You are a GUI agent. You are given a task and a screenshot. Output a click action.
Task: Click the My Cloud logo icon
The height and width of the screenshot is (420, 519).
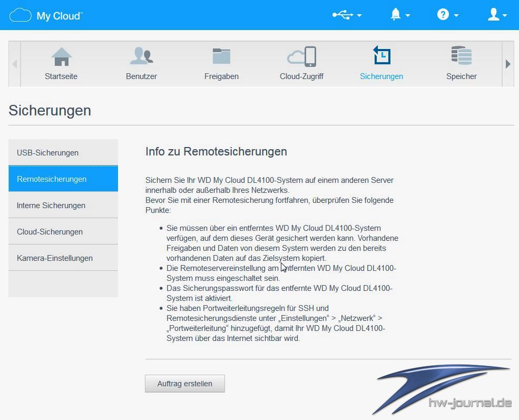coord(21,15)
